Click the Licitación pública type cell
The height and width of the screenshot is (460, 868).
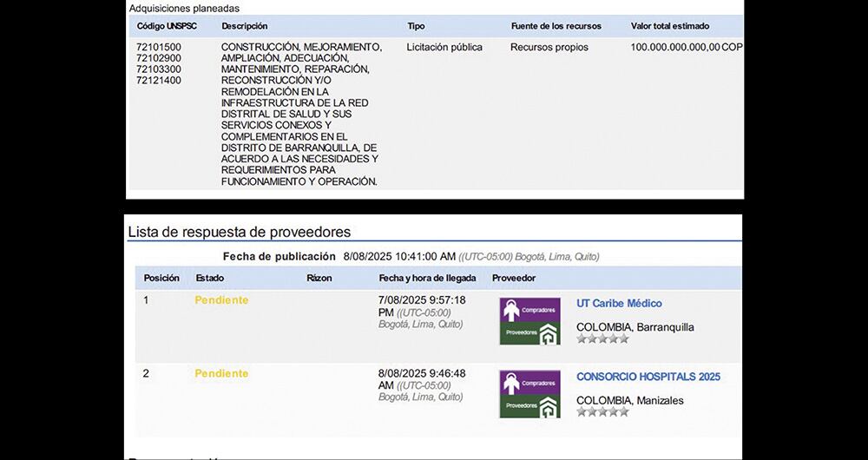(444, 47)
